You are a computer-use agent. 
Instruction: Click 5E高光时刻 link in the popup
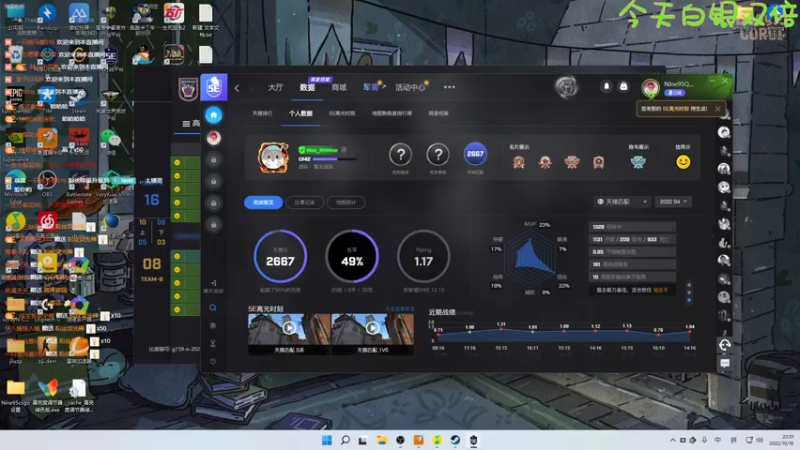coord(677,109)
